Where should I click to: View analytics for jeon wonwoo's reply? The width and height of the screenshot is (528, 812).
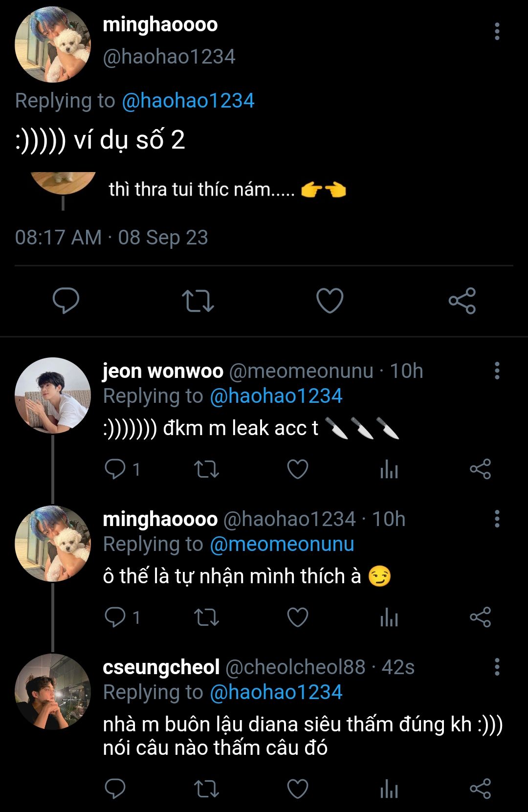click(x=389, y=469)
